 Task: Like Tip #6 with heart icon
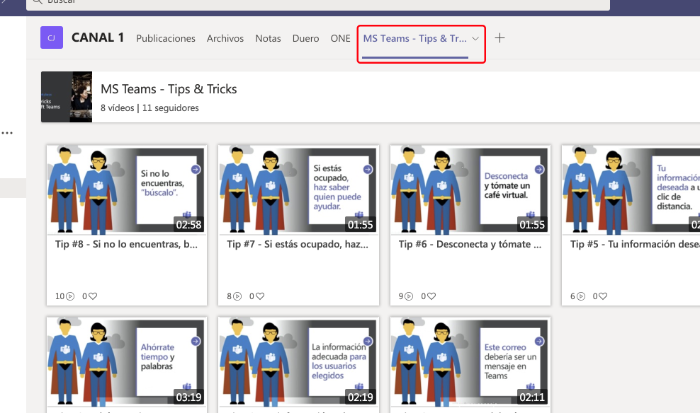(431, 296)
